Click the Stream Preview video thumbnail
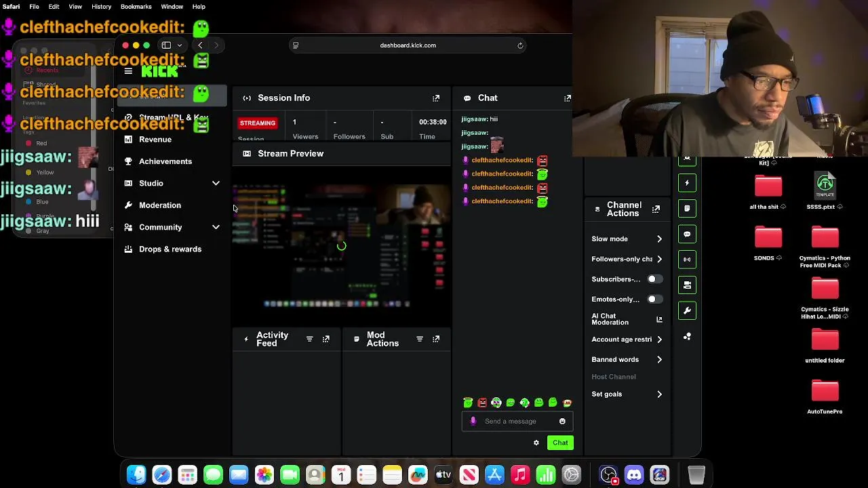868x488 pixels. coord(341,246)
